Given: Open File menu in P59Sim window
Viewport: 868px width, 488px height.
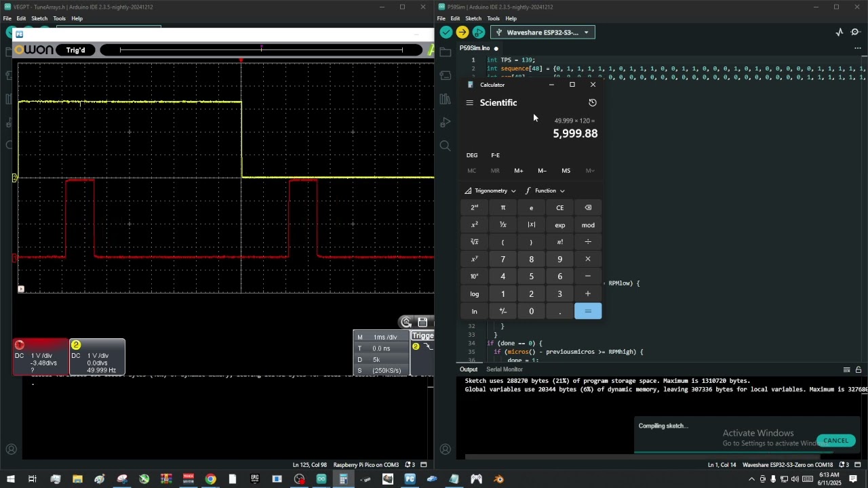Looking at the screenshot, I should tap(441, 18).
